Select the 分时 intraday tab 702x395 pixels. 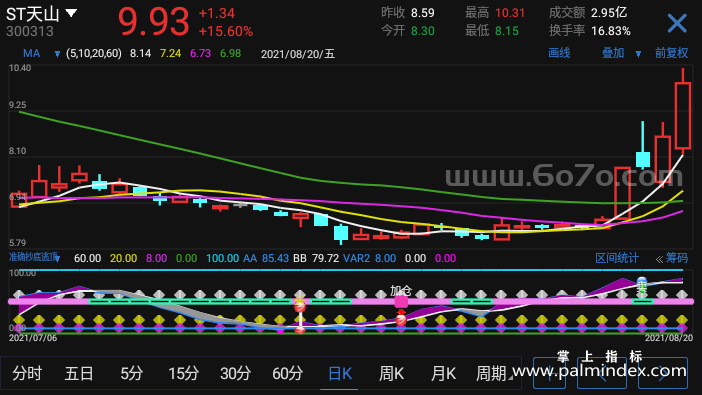click(27, 373)
